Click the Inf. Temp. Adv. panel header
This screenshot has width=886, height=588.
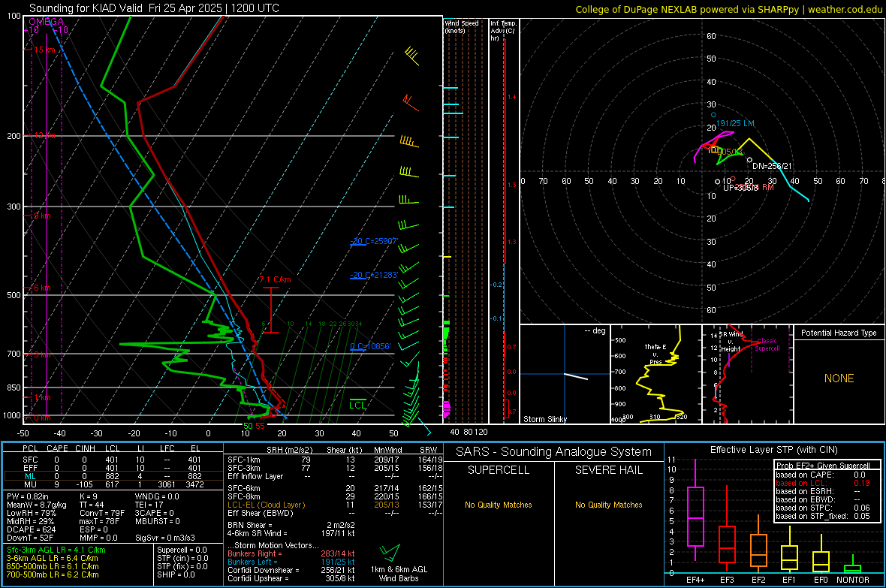point(503,31)
